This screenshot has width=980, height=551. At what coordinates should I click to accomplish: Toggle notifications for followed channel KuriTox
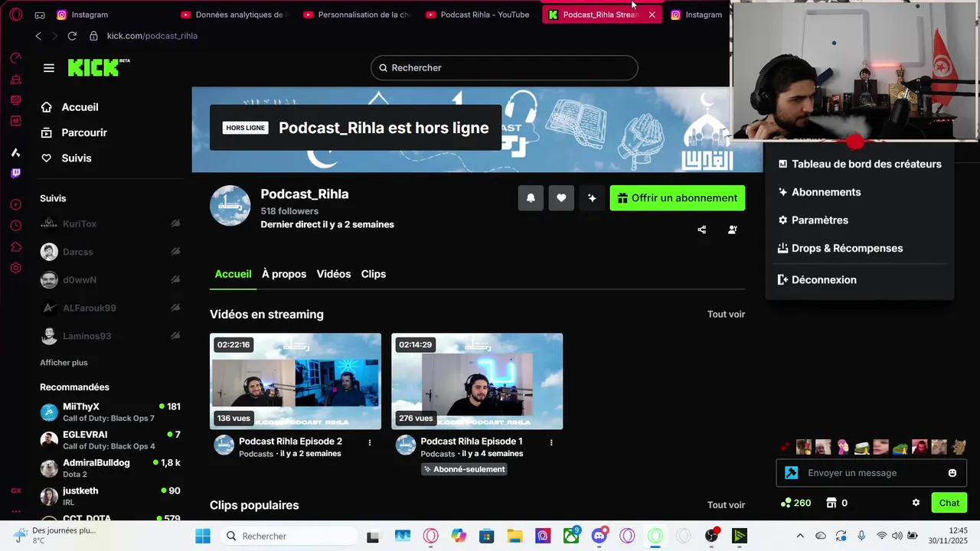click(x=175, y=223)
